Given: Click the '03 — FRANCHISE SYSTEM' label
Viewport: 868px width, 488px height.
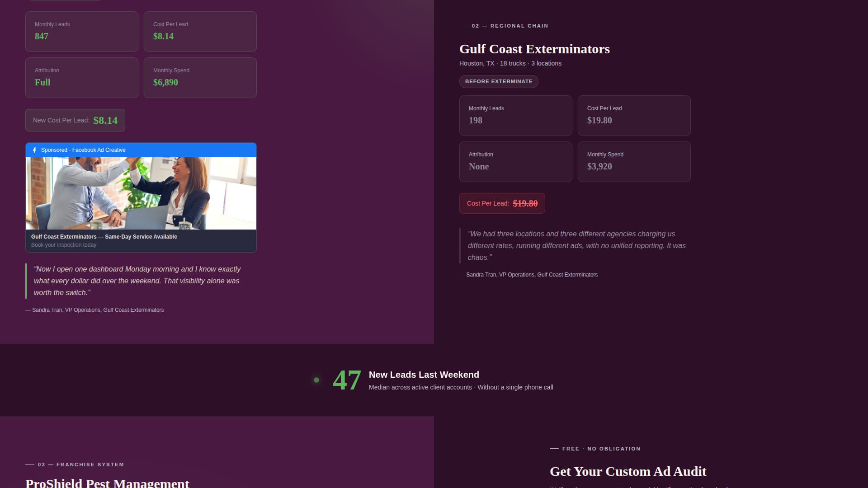Looking at the screenshot, I should [81, 465].
